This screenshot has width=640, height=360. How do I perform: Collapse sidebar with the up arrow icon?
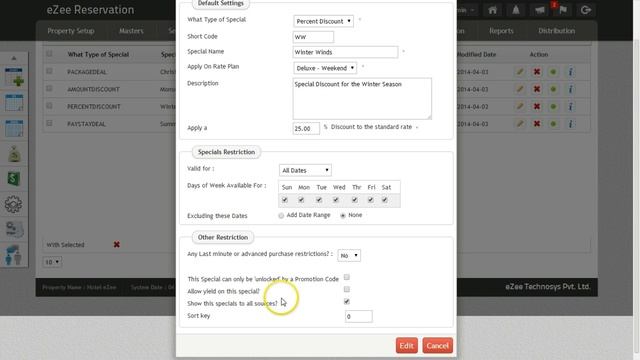coord(14,58)
